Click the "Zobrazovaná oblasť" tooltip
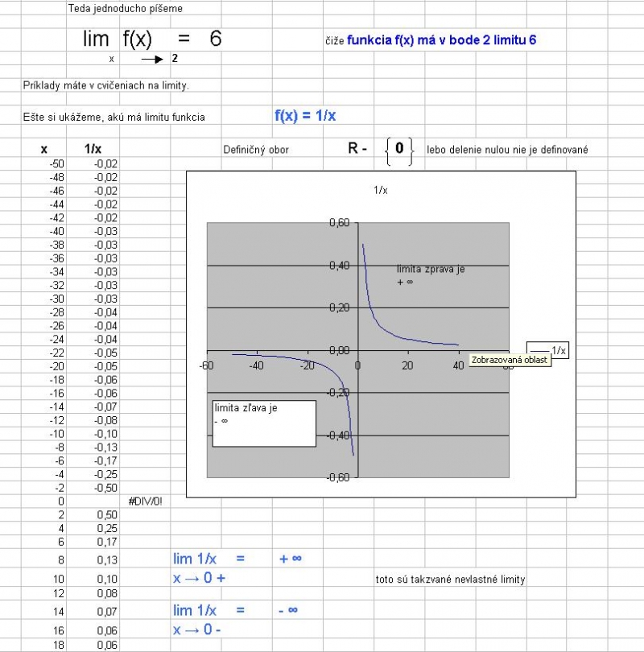644x652 pixels. pyautogui.click(x=510, y=360)
